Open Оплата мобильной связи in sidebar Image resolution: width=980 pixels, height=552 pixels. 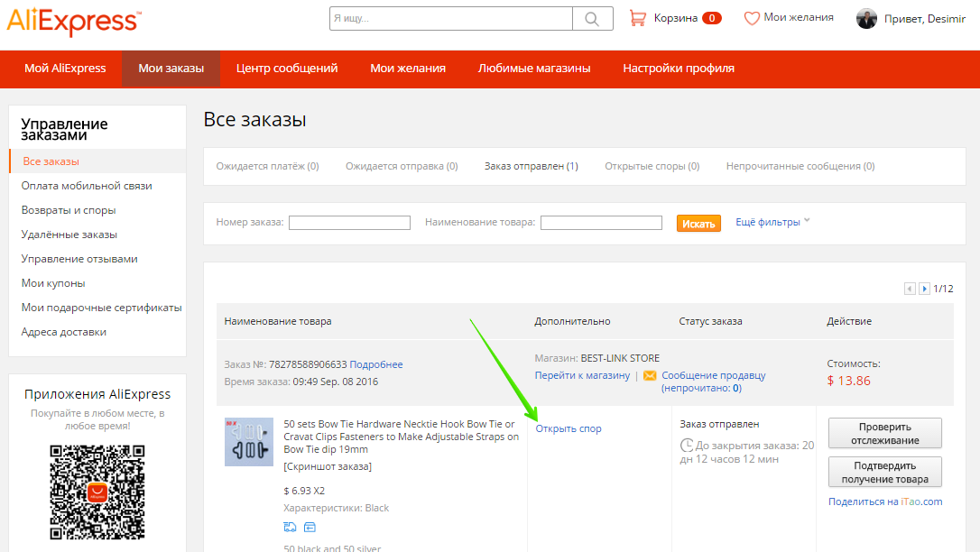(x=87, y=186)
